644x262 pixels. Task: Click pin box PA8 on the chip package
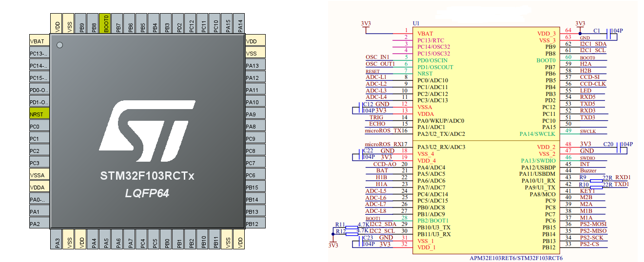[x=255, y=127]
